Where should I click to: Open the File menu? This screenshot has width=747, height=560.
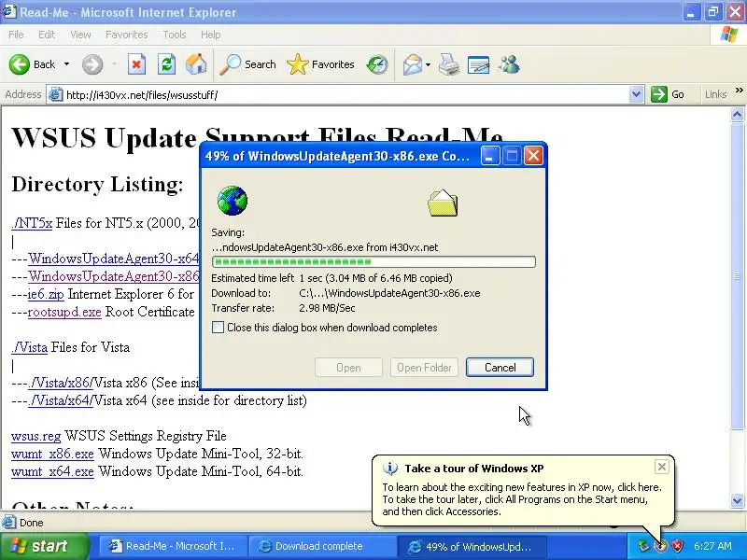tap(16, 35)
